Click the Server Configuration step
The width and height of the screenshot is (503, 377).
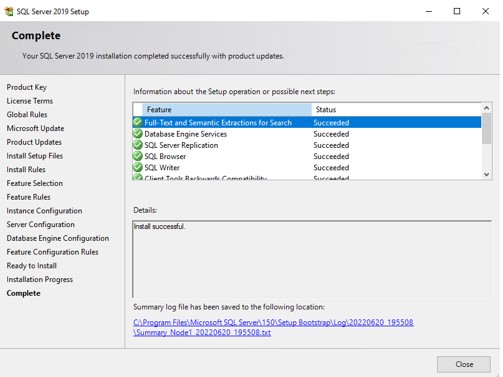pos(41,224)
